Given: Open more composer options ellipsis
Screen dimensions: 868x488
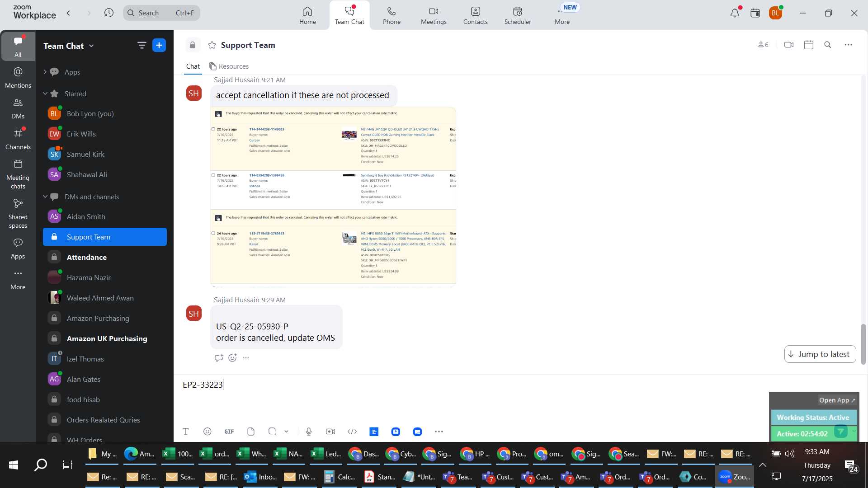Looking at the screenshot, I should pyautogui.click(x=439, y=432).
